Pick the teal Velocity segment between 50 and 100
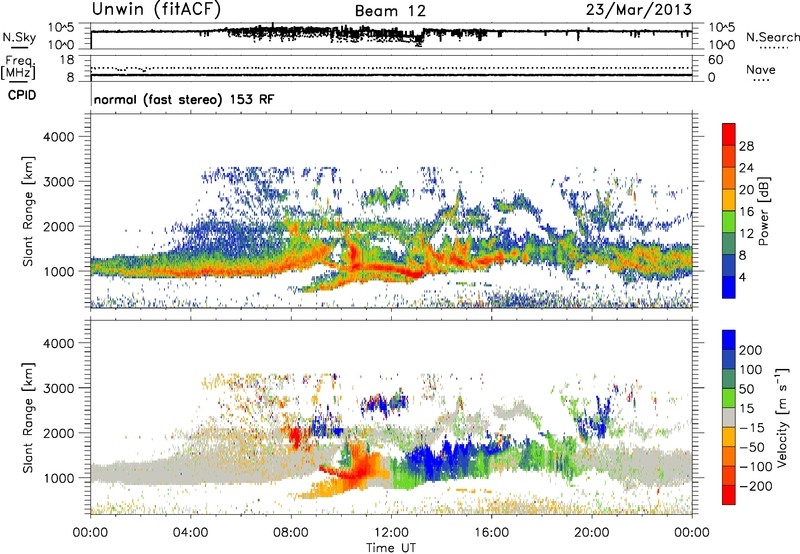Screen dimensions: 800x554 729,380
